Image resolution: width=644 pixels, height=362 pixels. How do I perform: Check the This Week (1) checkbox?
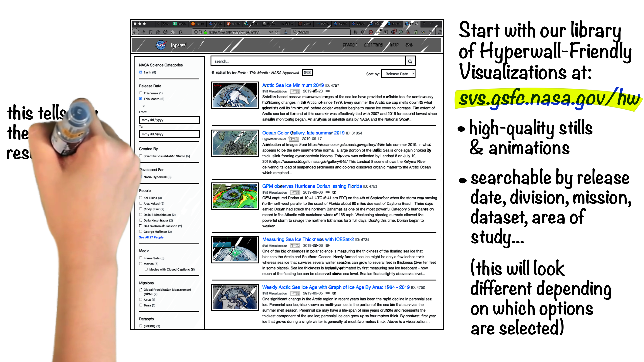pos(141,93)
